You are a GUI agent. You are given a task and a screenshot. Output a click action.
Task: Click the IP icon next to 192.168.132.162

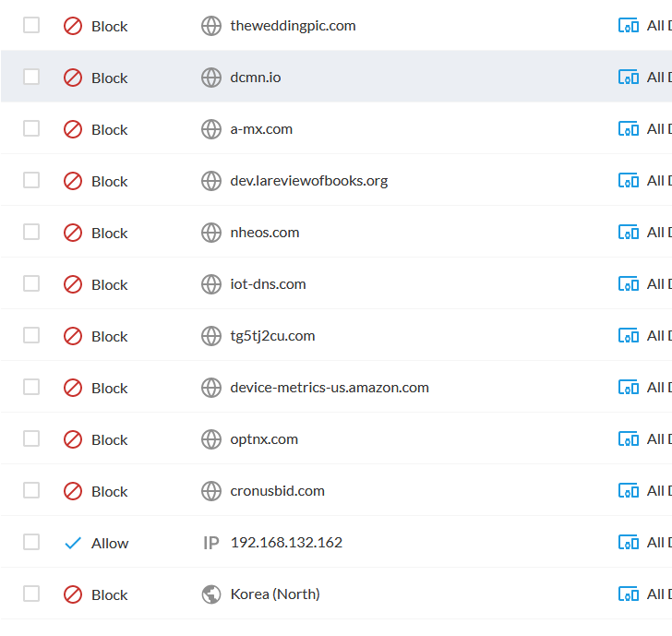(x=211, y=543)
